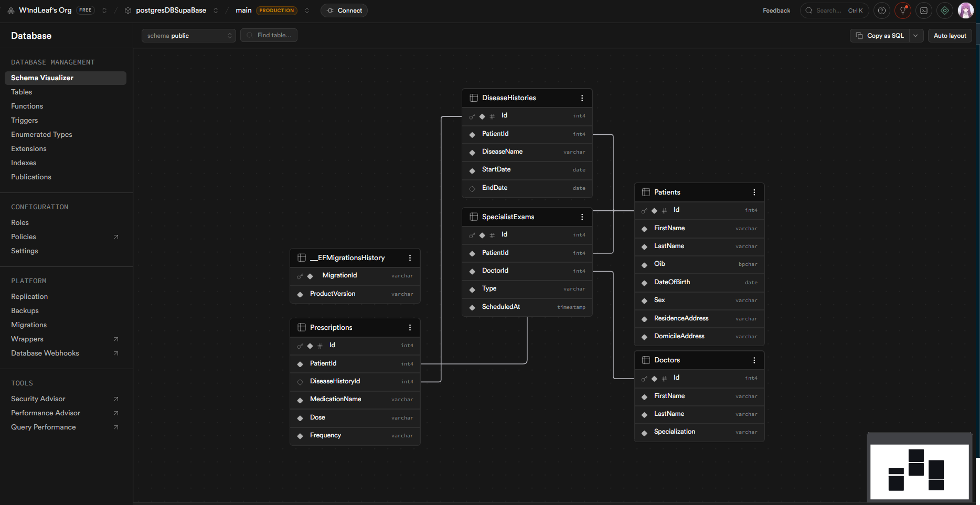Click the SpecialistExams table grid icon

[474, 217]
